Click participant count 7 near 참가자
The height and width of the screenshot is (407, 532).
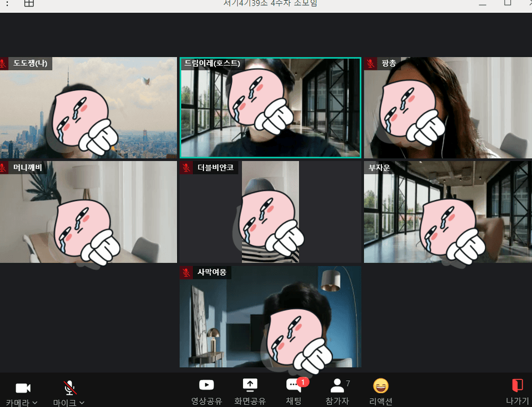point(348,383)
